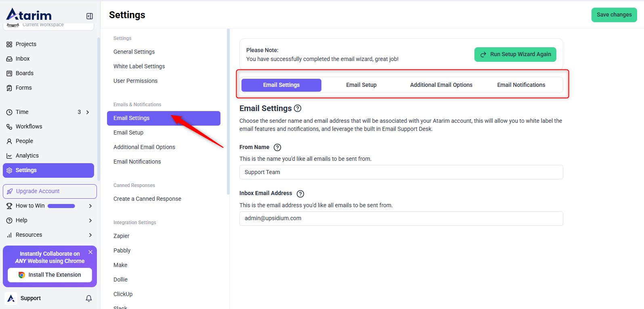The height and width of the screenshot is (309, 644).
Task: Collapse the sidebar using the panel icon
Action: [x=90, y=16]
